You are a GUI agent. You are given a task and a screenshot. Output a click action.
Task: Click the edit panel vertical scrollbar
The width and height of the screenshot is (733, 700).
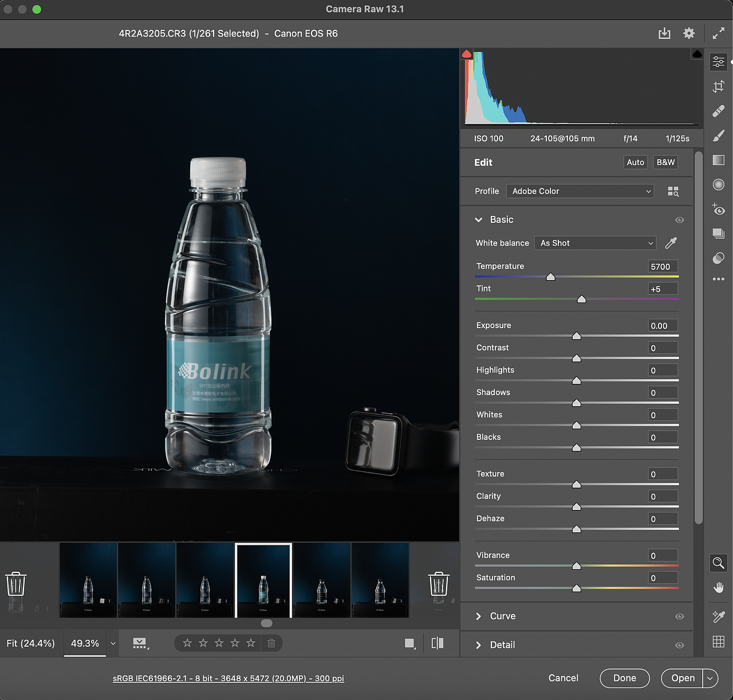pyautogui.click(x=698, y=337)
